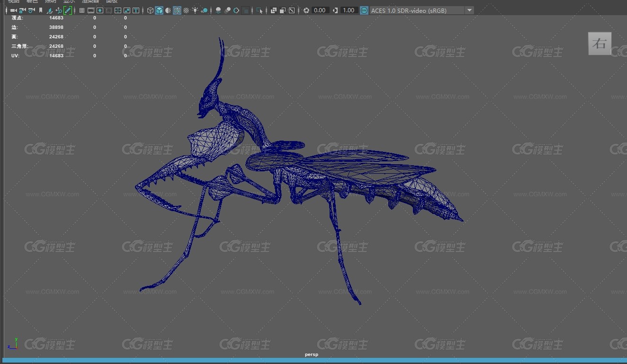The height and width of the screenshot is (364, 627).
Task: Open the 照明 panel menu
Action: [x=51, y=1]
